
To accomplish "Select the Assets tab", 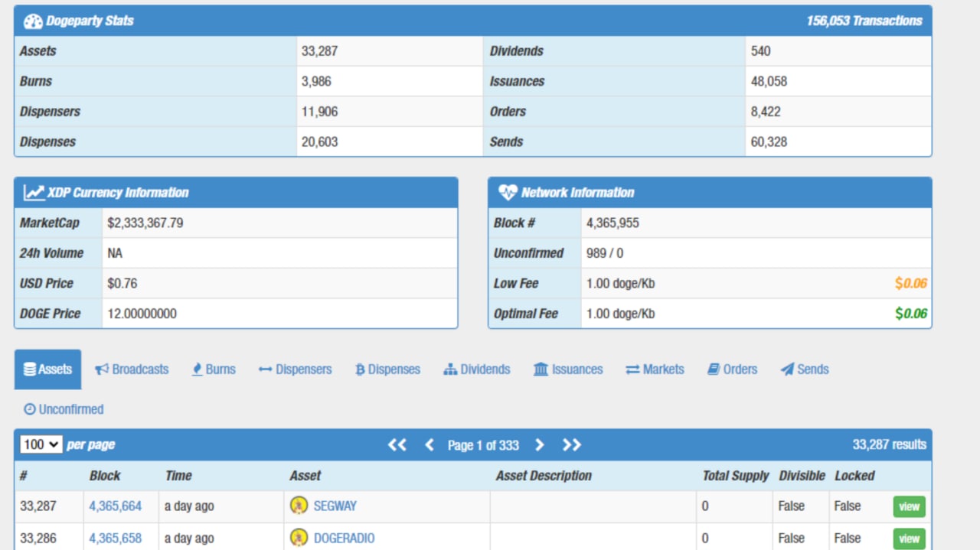I will pyautogui.click(x=47, y=369).
